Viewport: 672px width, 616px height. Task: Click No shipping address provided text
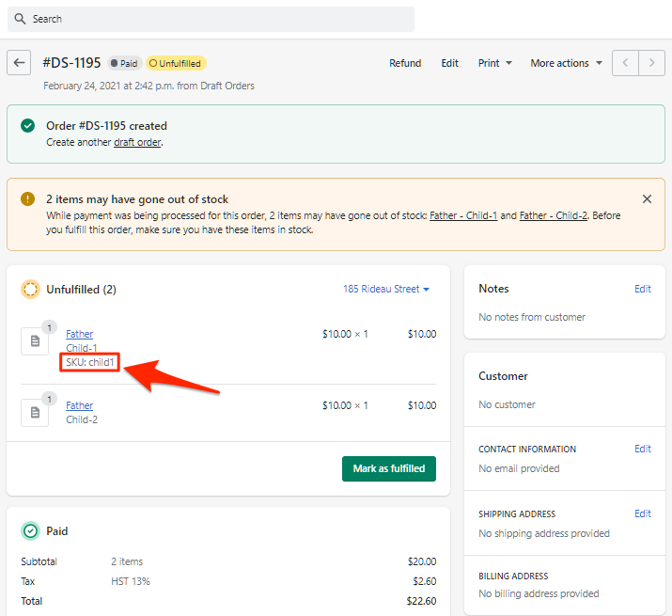pos(544,533)
